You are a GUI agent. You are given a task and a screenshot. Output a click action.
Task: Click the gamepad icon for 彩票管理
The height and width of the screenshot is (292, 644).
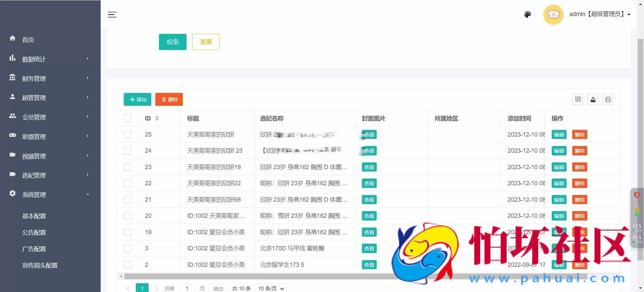tap(12, 135)
